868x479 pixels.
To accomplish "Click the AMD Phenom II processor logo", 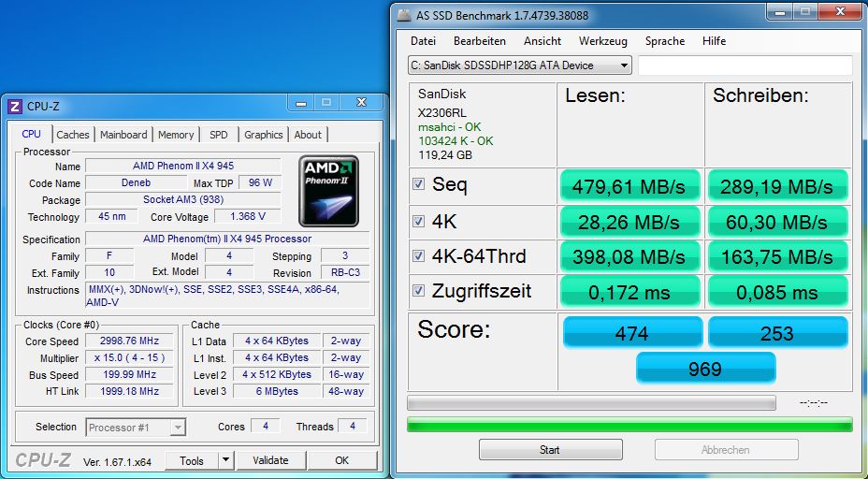I will tap(329, 191).
